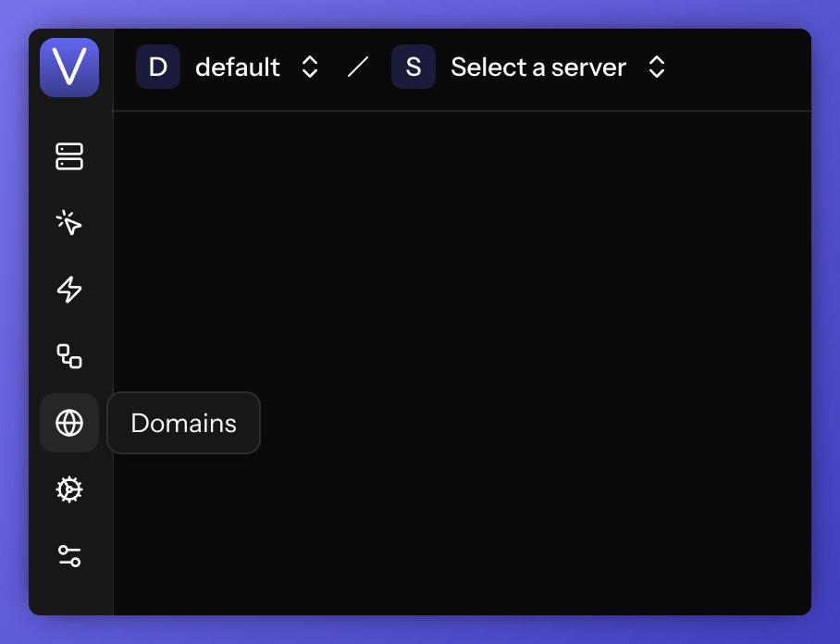Open the servers stack icon in sidebar
Image resolution: width=840 pixels, height=644 pixels.
[69, 156]
